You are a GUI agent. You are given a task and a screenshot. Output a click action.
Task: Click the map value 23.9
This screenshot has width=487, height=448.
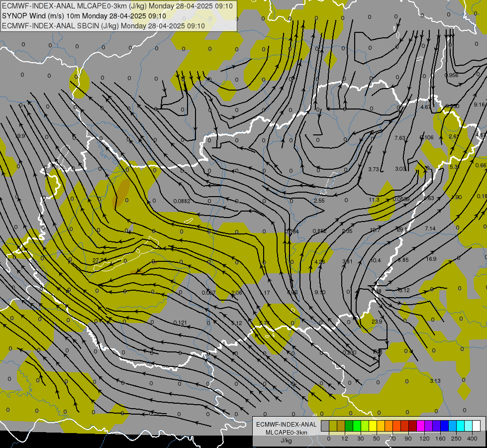377,322
